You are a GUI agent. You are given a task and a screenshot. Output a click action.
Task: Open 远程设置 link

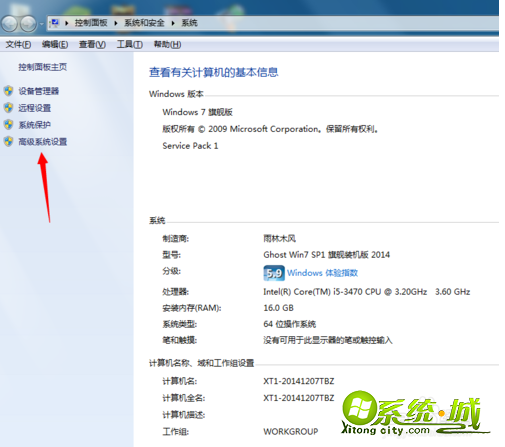[34, 108]
